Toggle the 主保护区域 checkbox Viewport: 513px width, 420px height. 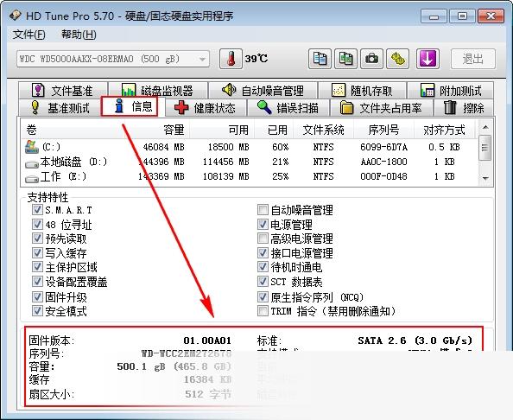click(x=37, y=267)
